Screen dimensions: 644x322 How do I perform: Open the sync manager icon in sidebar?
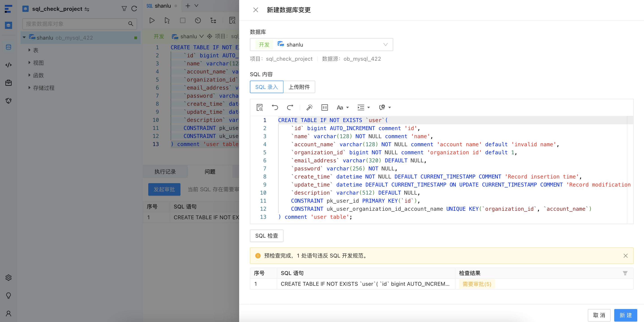point(9,101)
